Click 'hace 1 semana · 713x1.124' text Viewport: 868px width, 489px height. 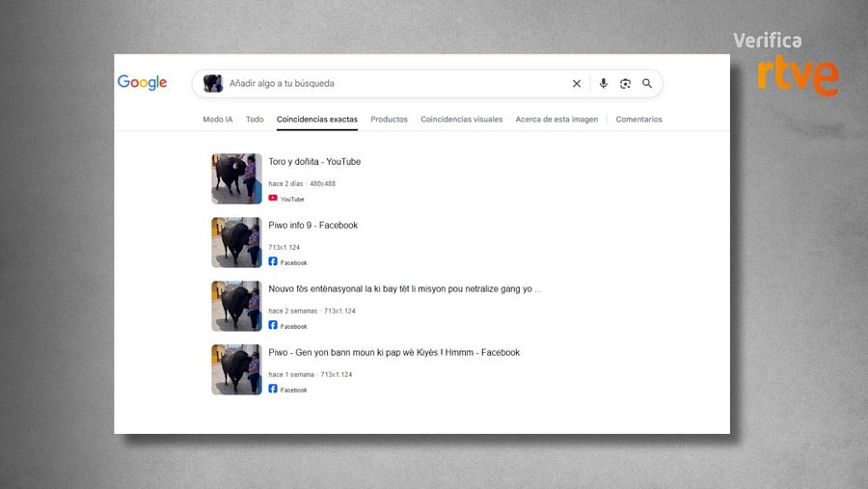[x=310, y=375]
